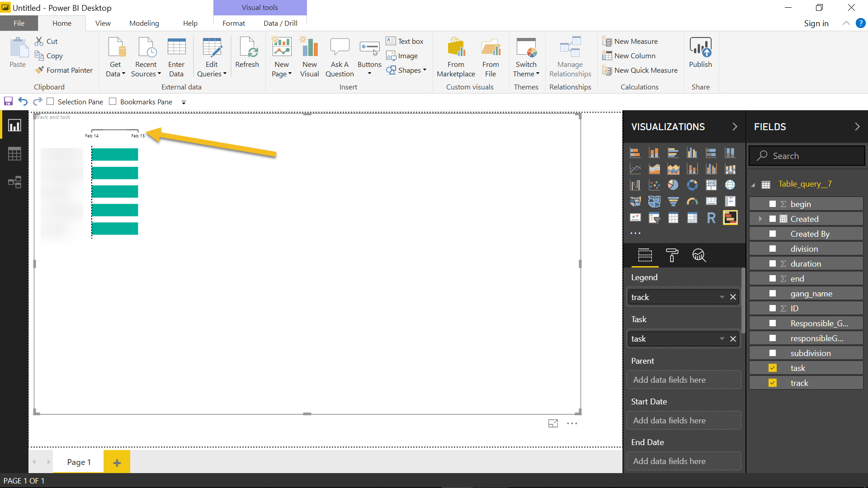The width and height of the screenshot is (868, 488).
Task: Collapse the Visualizations pane
Action: [x=735, y=127]
